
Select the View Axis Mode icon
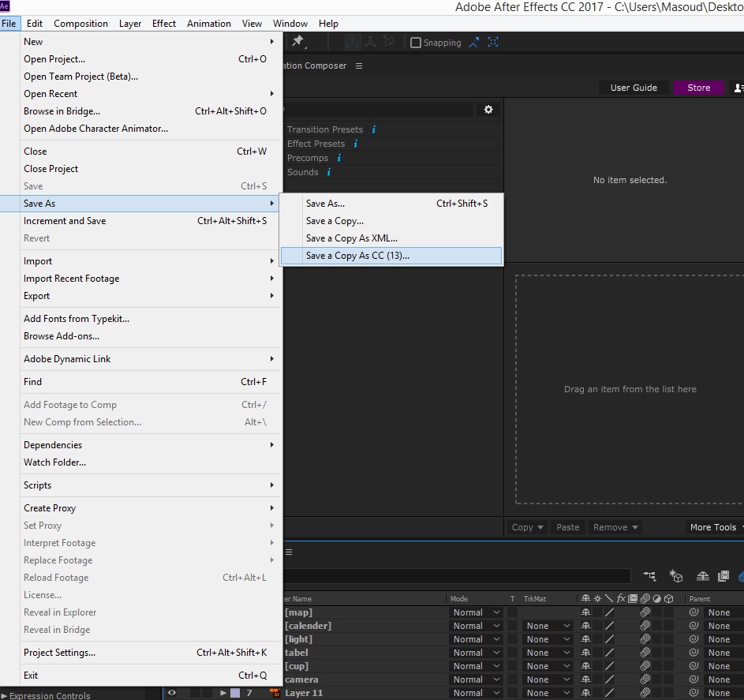click(389, 43)
